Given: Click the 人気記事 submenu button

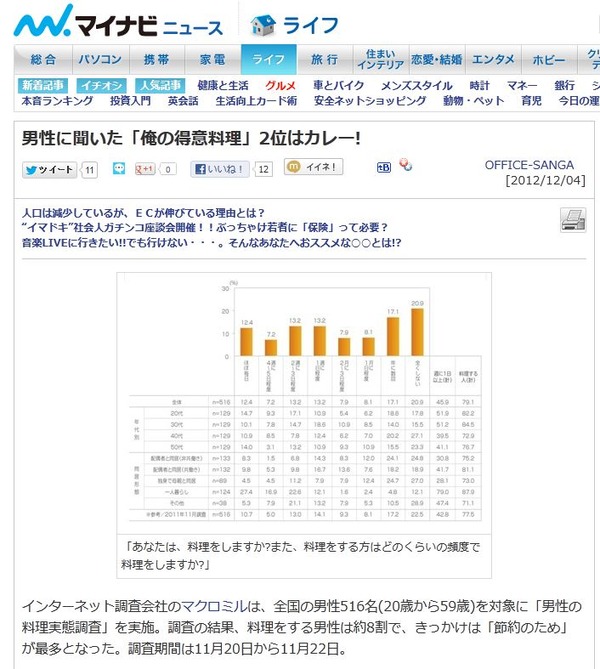Looking at the screenshot, I should click(160, 85).
